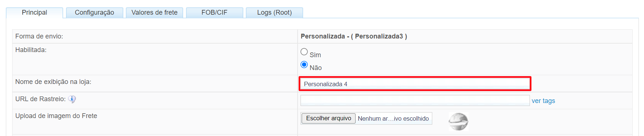Open the Configuração tab
The image size is (644, 136).
tap(94, 12)
